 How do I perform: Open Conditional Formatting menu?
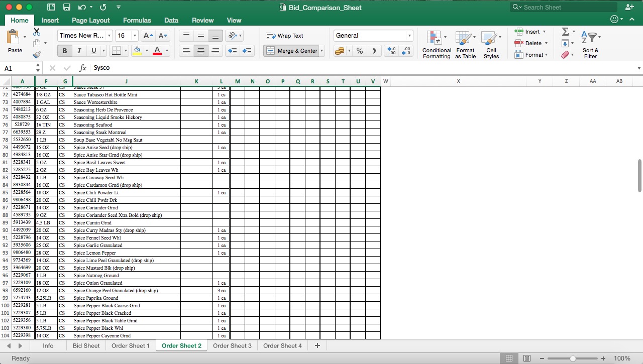click(436, 44)
